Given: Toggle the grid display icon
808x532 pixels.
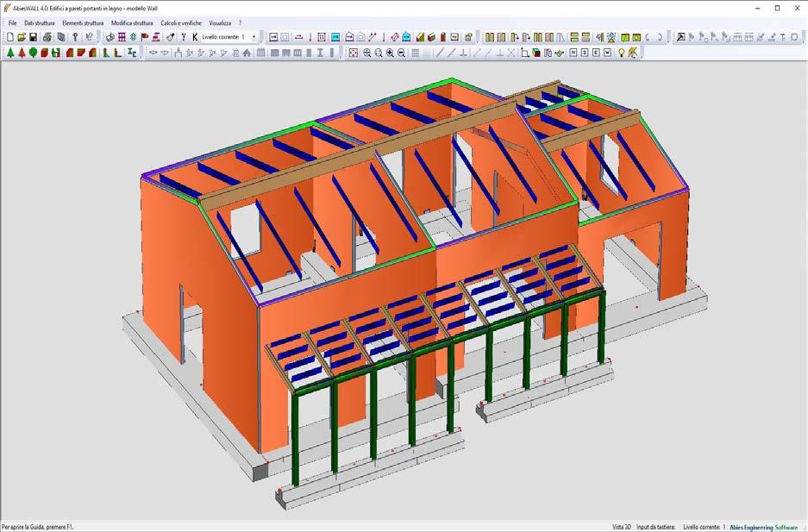Looking at the screenshot, I should [415, 53].
